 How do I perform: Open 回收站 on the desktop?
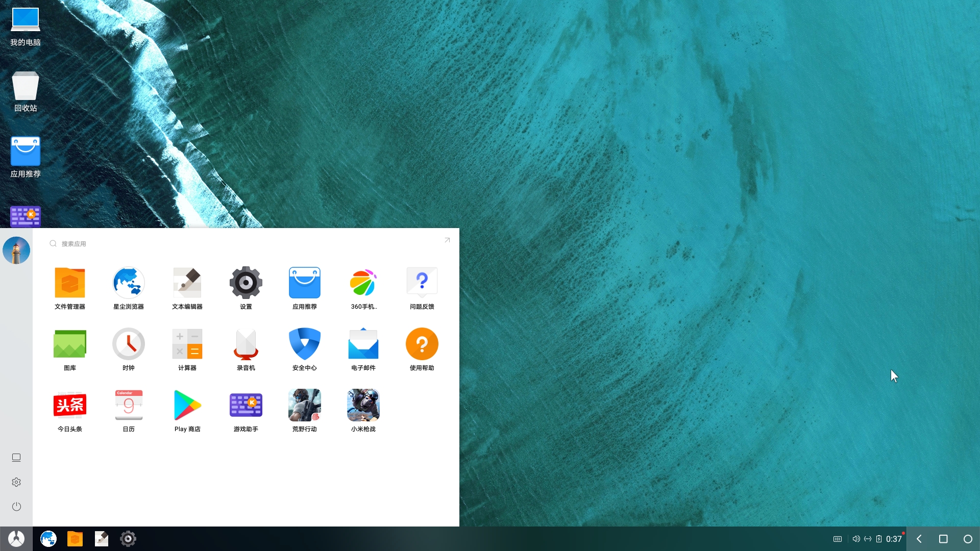pyautogui.click(x=26, y=92)
